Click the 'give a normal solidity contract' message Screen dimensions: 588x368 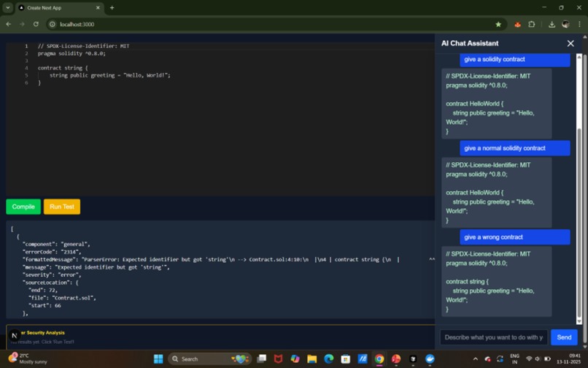pos(515,148)
